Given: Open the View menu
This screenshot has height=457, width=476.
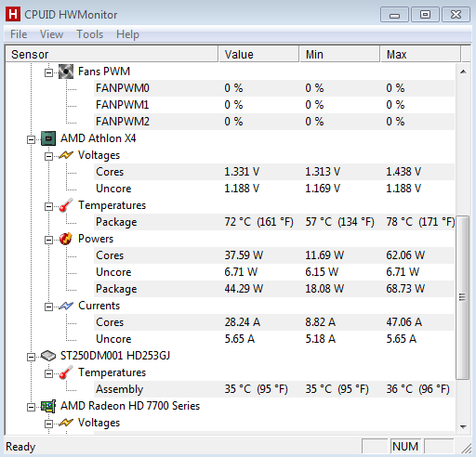Looking at the screenshot, I should click(51, 34).
